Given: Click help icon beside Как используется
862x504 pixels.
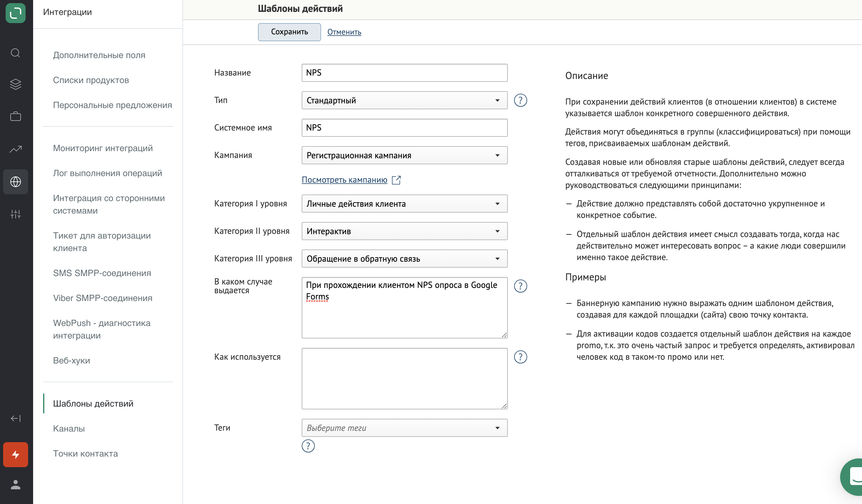Looking at the screenshot, I should 520,357.
